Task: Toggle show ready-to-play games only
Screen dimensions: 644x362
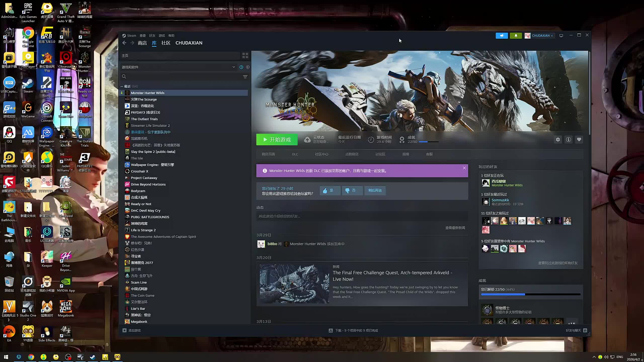Action: coord(248,67)
